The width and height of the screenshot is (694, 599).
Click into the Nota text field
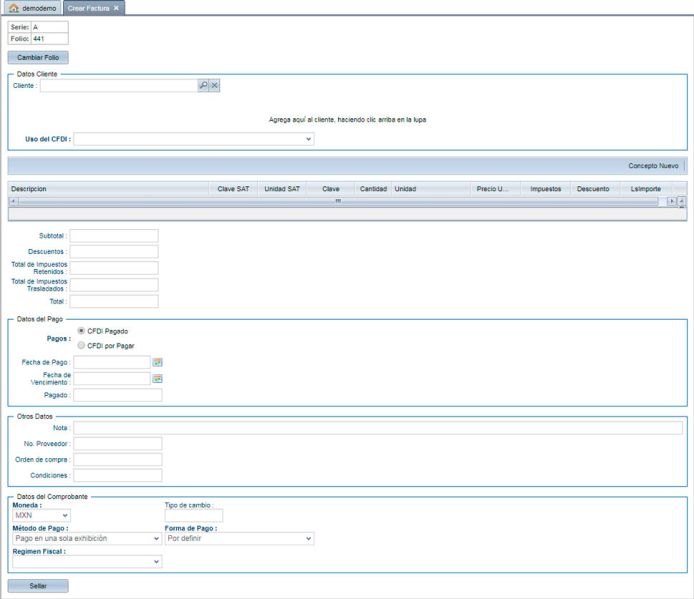(378, 428)
